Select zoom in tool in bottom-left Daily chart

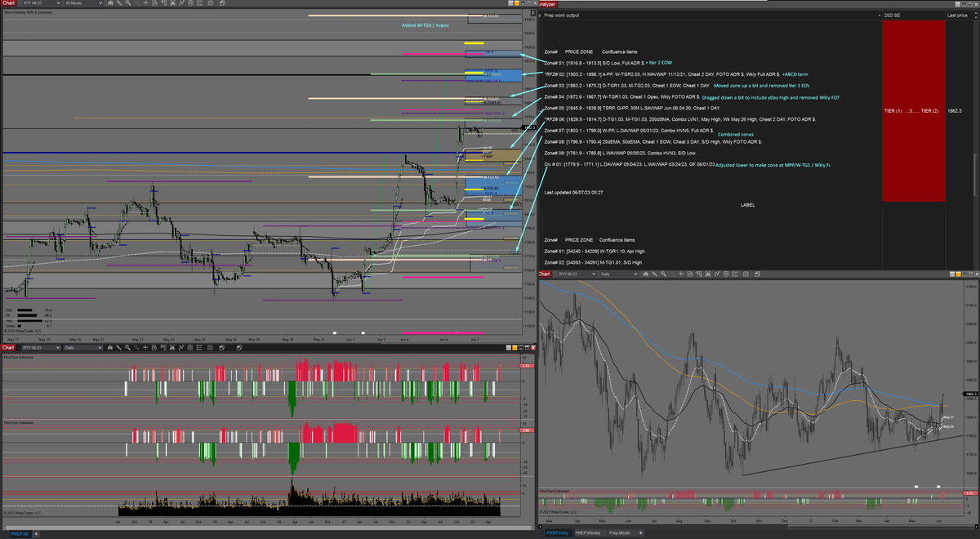tap(128, 348)
